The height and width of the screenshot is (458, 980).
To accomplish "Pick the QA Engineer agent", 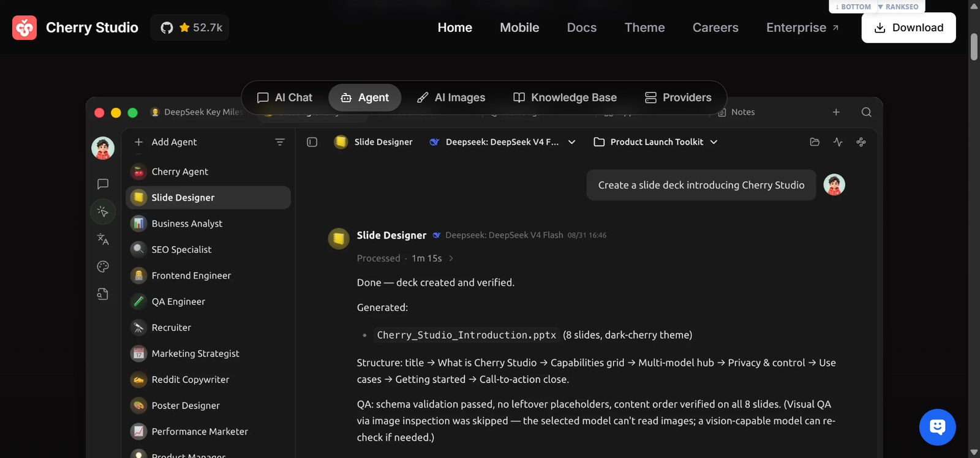I will click(208, 301).
